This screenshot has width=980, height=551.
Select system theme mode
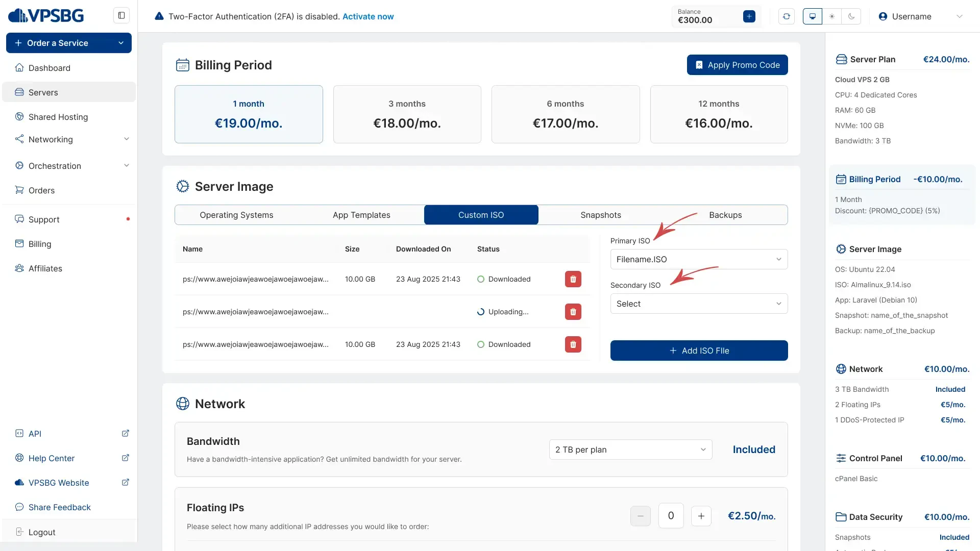[813, 16]
